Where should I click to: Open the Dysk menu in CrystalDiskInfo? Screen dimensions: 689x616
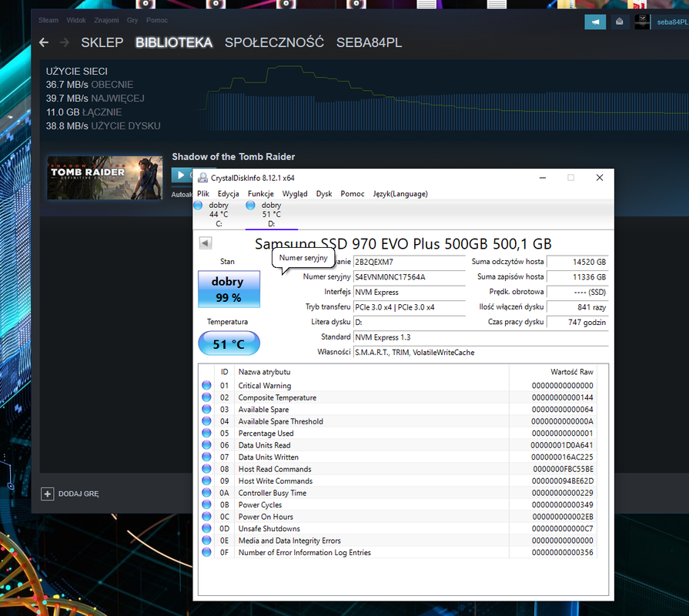[324, 194]
